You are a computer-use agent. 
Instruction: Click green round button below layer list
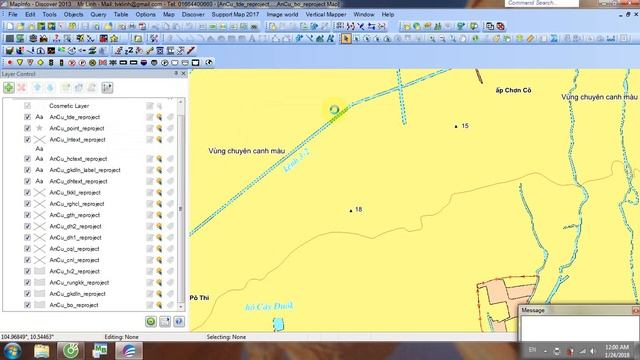151,322
